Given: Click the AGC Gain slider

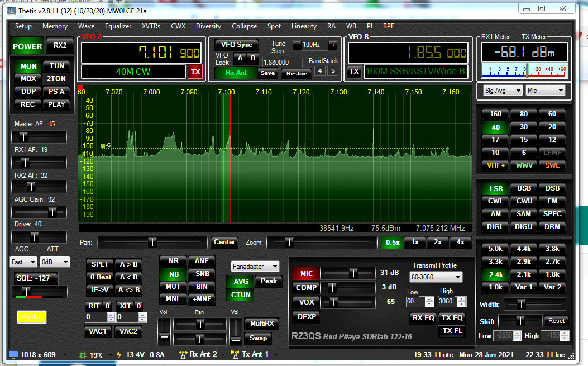Looking at the screenshot, I should point(39,212).
